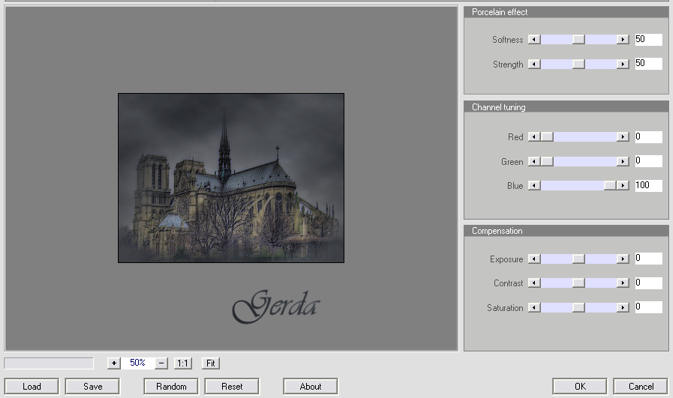Click the Strength slider right arrow
The image size is (673, 398).
point(623,64)
